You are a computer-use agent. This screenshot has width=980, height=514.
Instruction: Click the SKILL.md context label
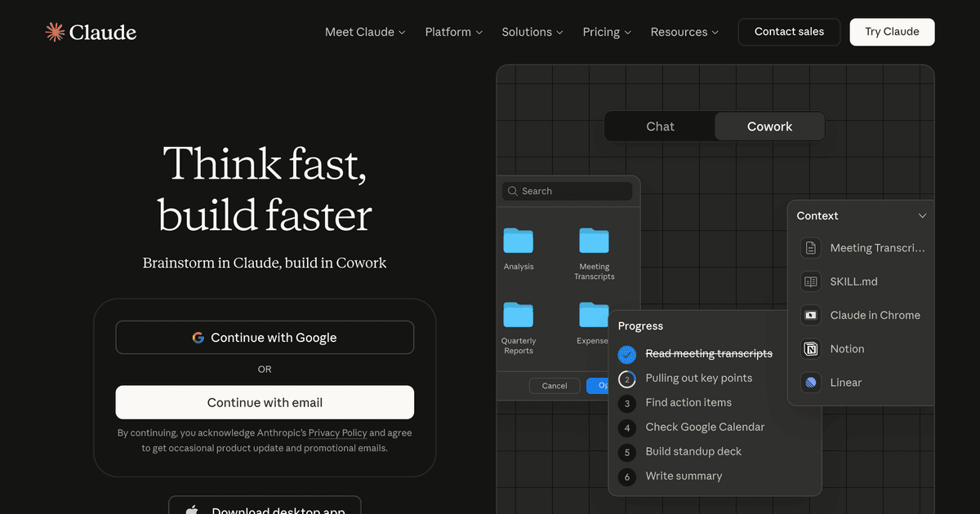(x=853, y=281)
